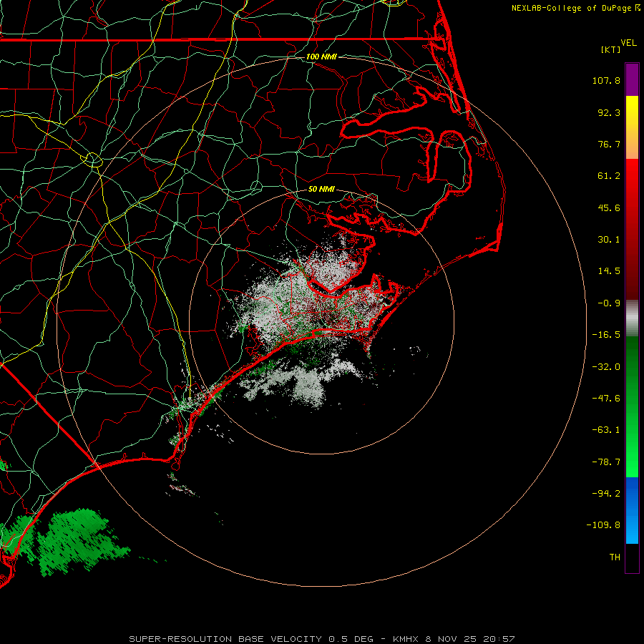
Task: Click the -0.9 scale value
Action: coord(609,303)
